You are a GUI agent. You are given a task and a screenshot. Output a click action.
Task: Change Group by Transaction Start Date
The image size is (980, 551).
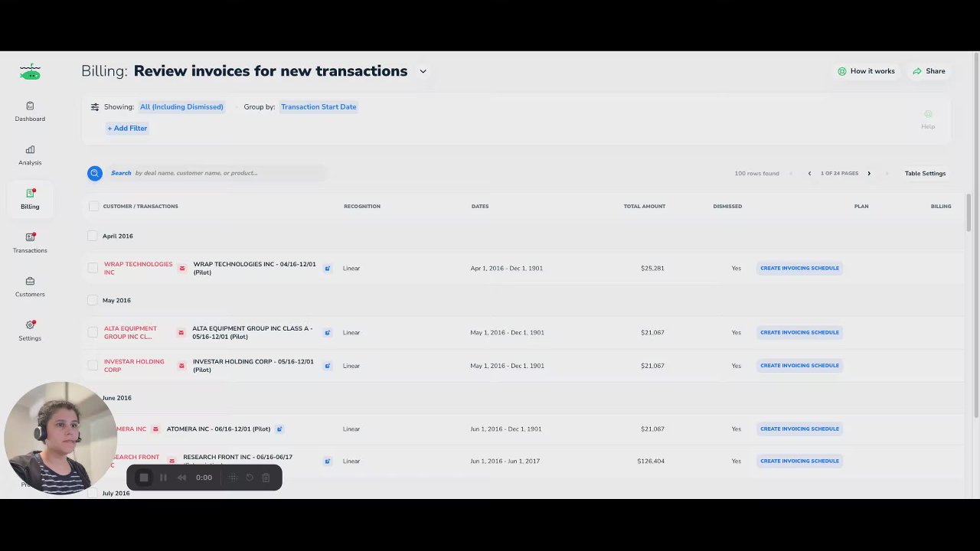point(318,107)
